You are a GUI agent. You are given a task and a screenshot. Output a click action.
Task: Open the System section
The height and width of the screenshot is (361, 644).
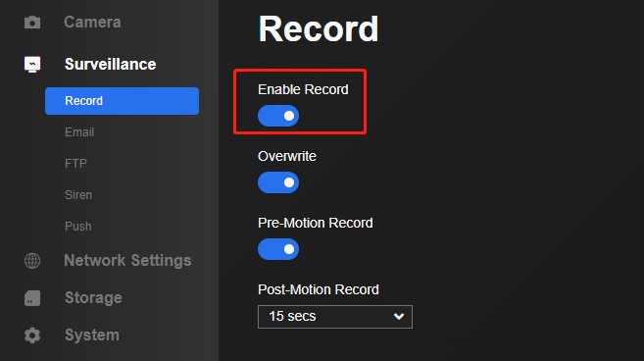(x=92, y=335)
